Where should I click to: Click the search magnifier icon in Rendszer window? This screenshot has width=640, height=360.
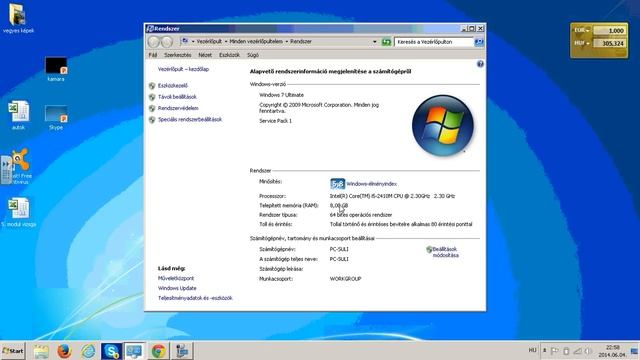479,42
